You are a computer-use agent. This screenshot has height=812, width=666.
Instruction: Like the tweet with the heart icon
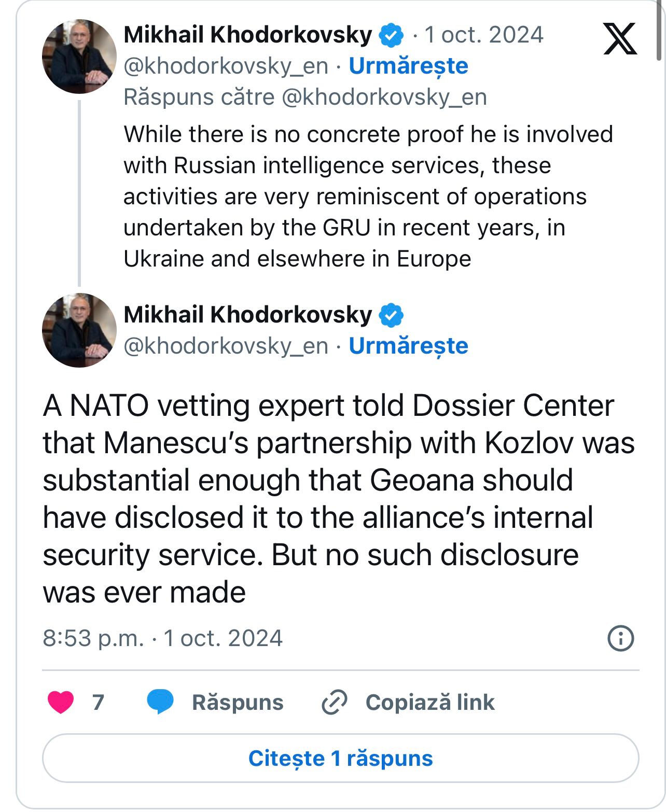(61, 702)
